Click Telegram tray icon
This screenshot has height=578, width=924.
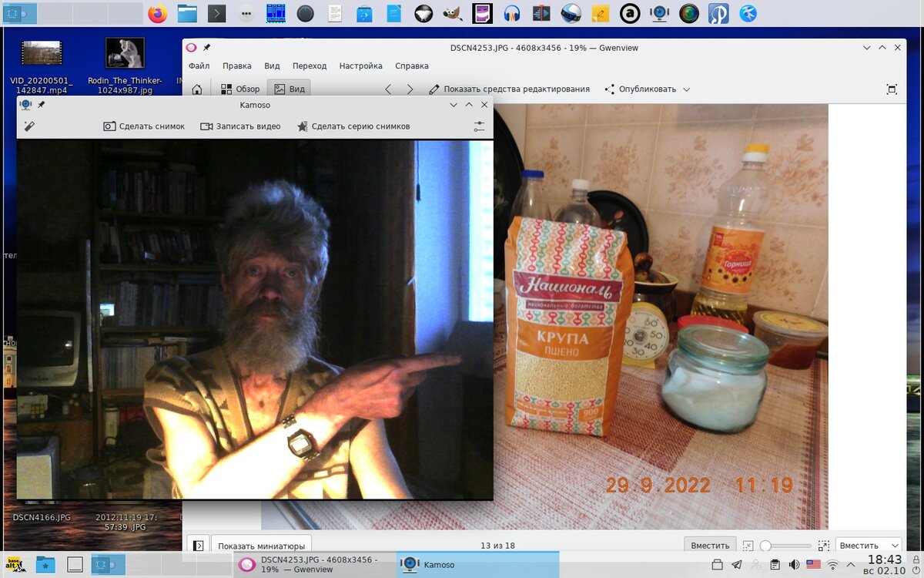pyautogui.click(x=737, y=565)
